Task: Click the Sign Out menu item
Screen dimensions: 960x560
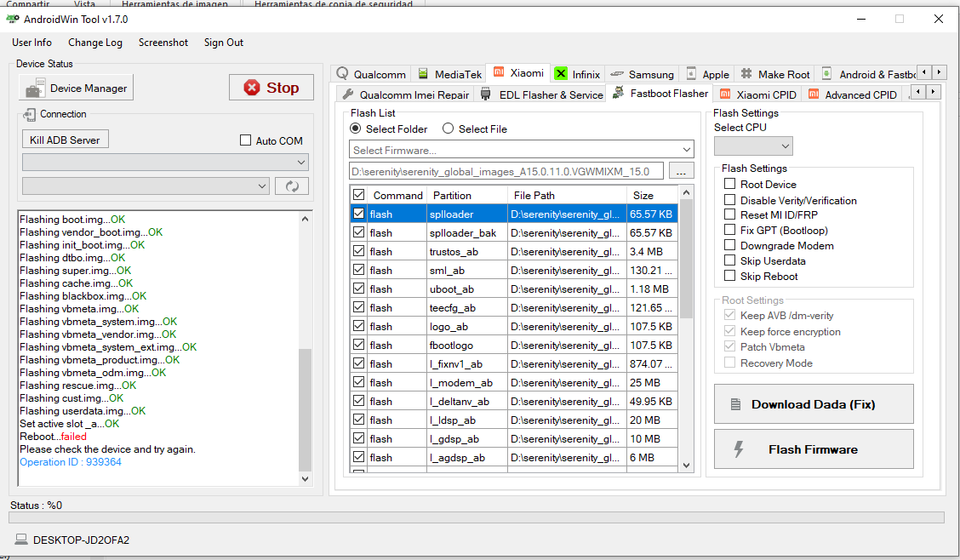Action: tap(224, 43)
